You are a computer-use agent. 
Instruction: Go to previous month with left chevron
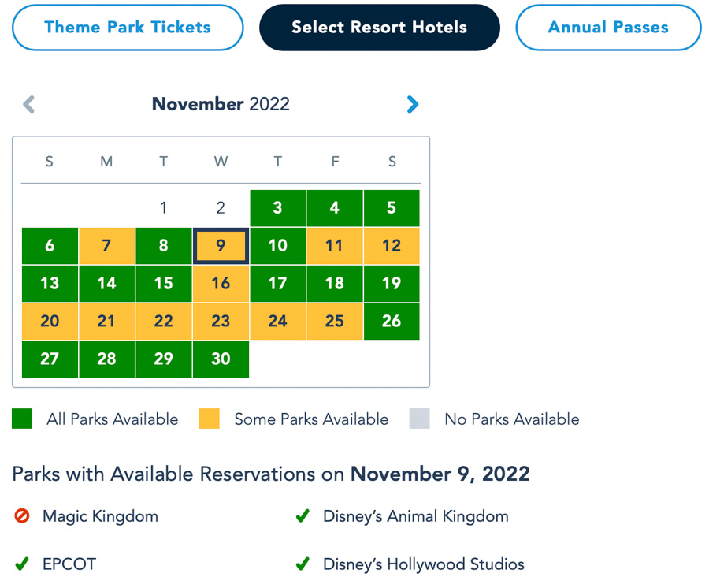[29, 104]
